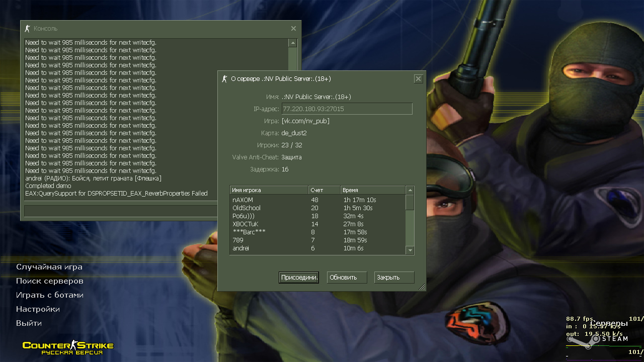Select player XBOCTuK in the list
Viewport: 644px width, 362px height.
[x=317, y=224]
